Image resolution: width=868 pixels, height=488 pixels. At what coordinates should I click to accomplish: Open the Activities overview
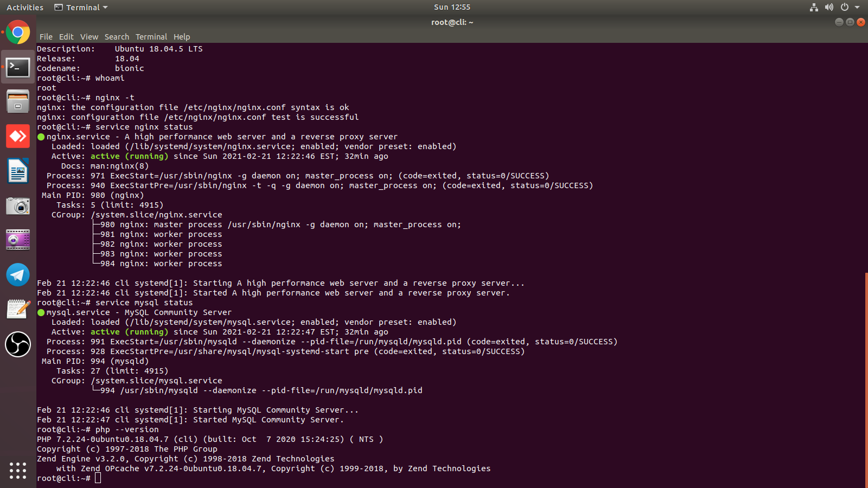click(25, 8)
